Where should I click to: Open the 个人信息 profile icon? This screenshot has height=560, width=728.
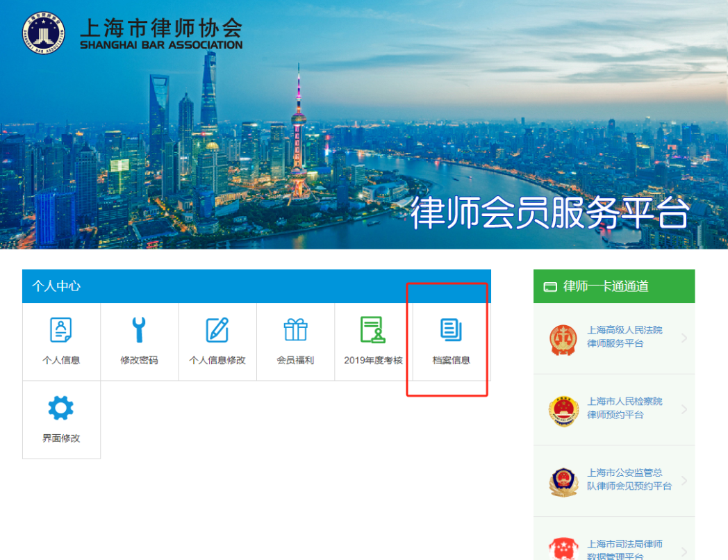coord(61,330)
